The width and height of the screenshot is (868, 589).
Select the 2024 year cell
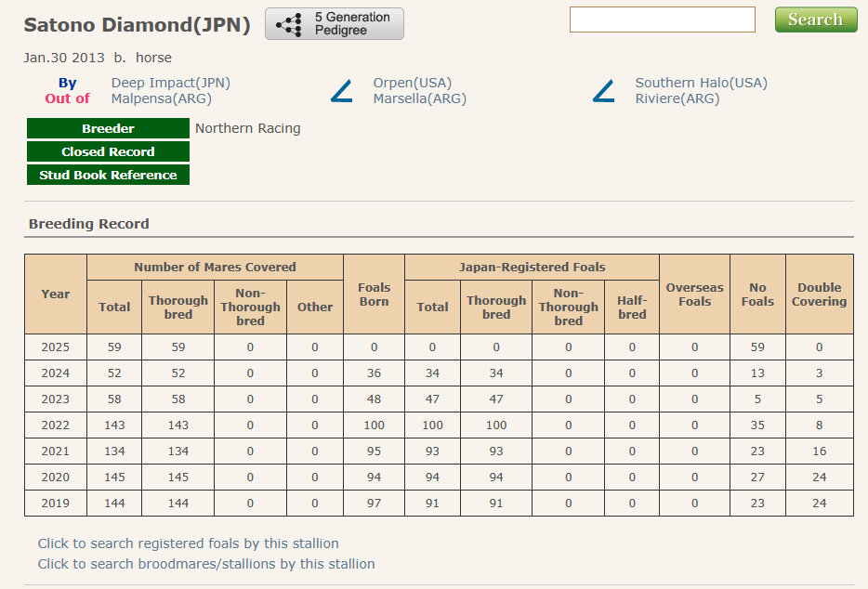point(56,373)
